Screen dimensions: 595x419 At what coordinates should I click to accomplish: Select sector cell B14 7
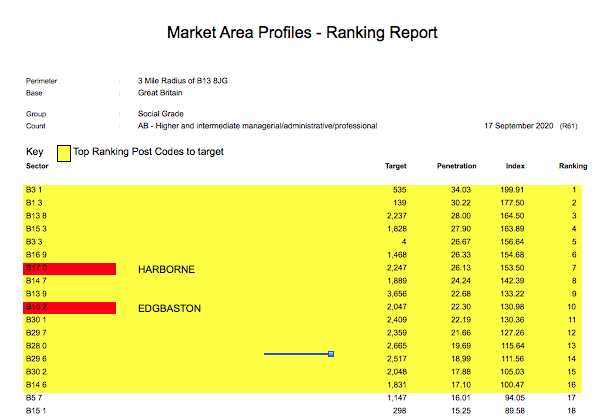(36, 281)
